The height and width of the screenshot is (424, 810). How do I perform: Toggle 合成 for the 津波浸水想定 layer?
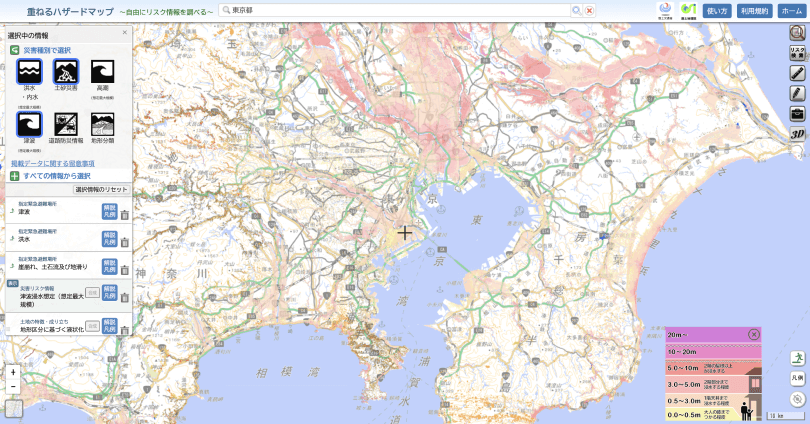pyautogui.click(x=92, y=292)
